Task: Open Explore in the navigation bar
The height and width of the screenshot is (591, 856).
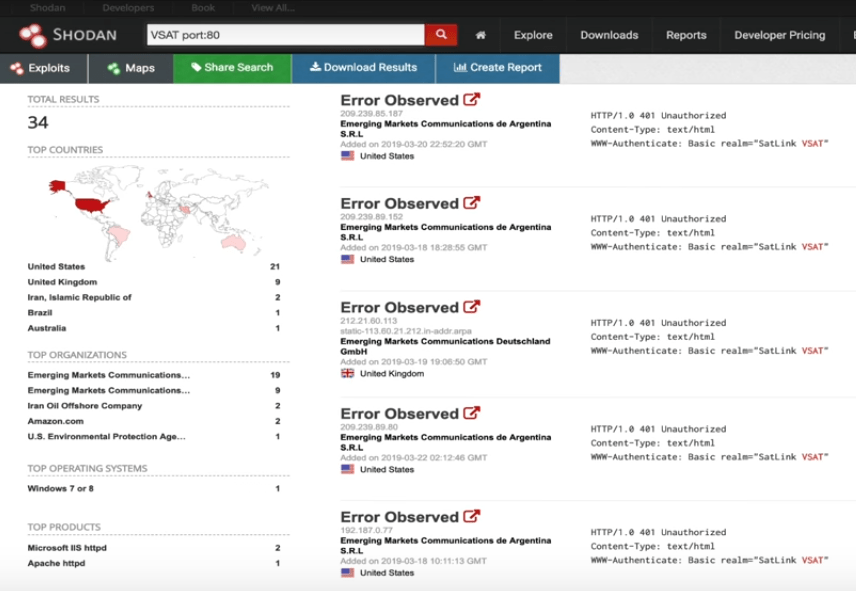Action: click(x=533, y=35)
